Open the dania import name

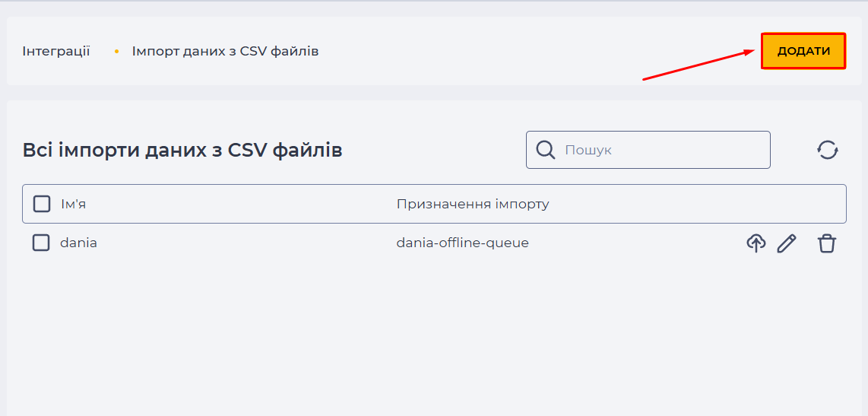tap(78, 243)
